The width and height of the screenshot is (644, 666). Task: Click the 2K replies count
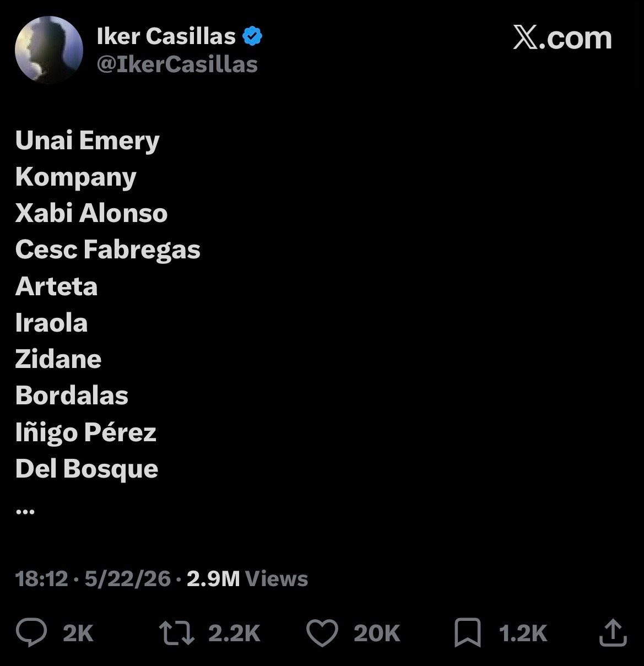click(78, 633)
